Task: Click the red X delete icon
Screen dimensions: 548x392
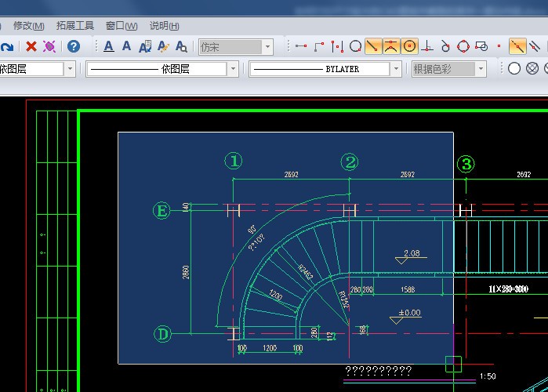Action: [x=31, y=47]
